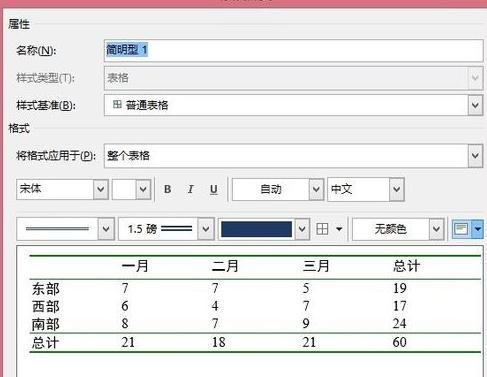Click the borders grid icon

click(322, 229)
